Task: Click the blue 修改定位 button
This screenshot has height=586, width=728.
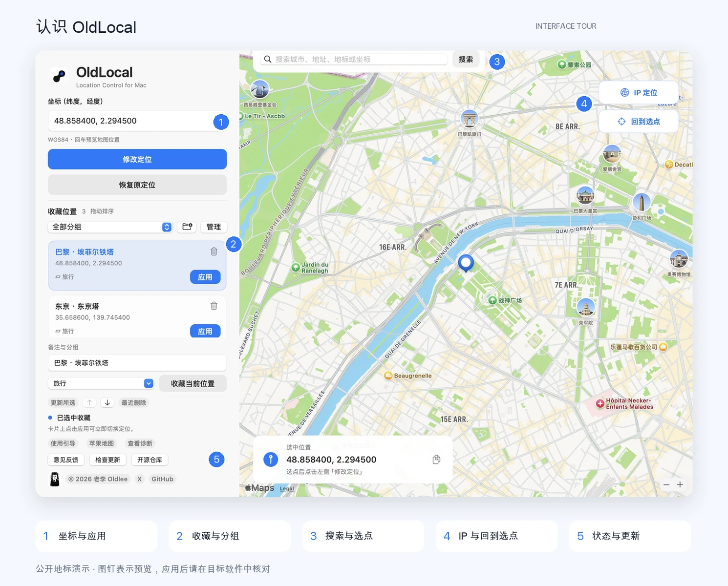Action: (x=137, y=159)
